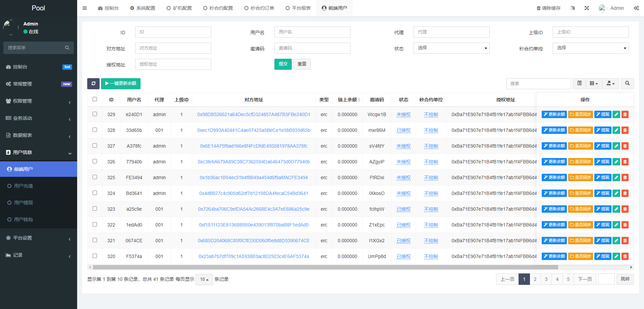Toggle fullscreen mode icon
The image size is (644, 309).
pyautogui.click(x=586, y=8)
